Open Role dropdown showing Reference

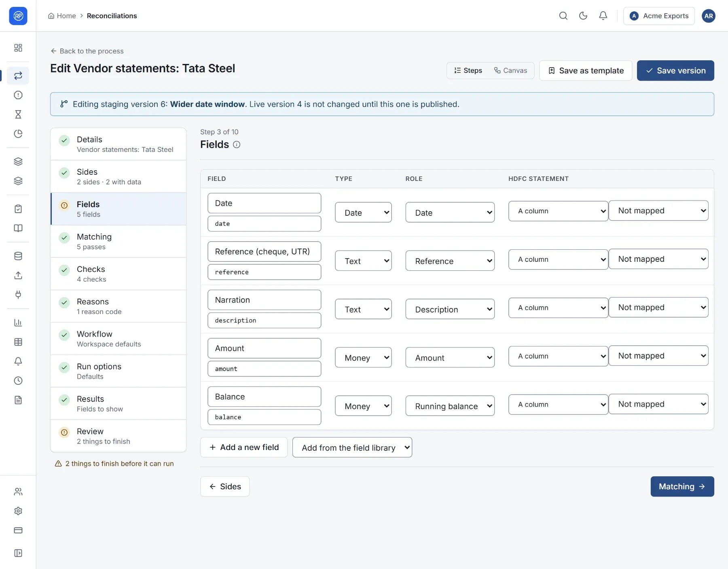click(450, 261)
